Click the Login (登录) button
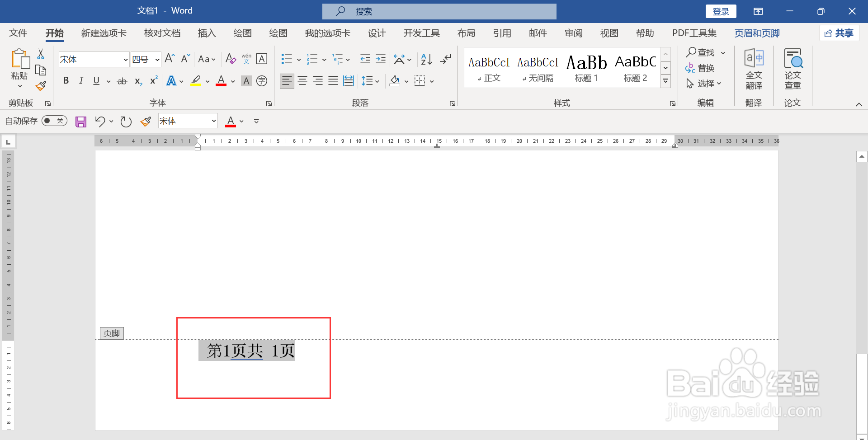Viewport: 868px width, 440px height. tap(721, 11)
